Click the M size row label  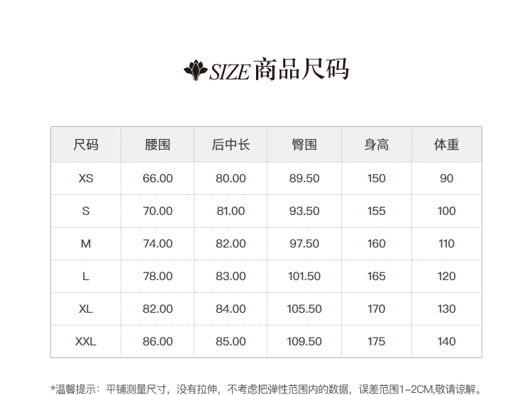click(86, 243)
